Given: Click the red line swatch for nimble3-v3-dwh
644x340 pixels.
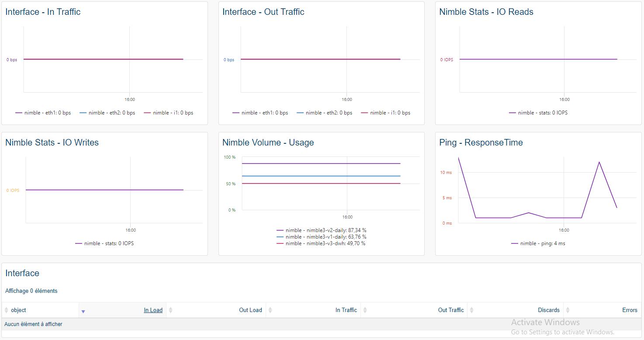Looking at the screenshot, I should coord(280,243).
